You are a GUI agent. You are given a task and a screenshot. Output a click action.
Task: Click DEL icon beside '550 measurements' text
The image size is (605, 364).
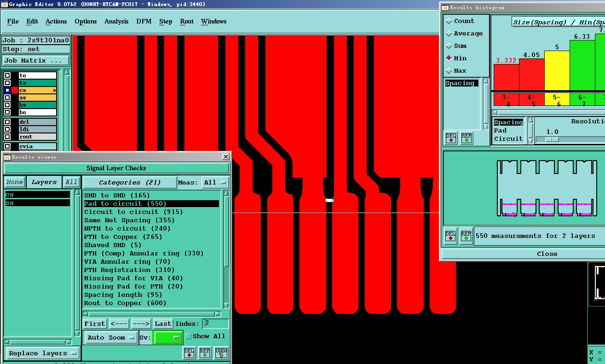point(450,236)
